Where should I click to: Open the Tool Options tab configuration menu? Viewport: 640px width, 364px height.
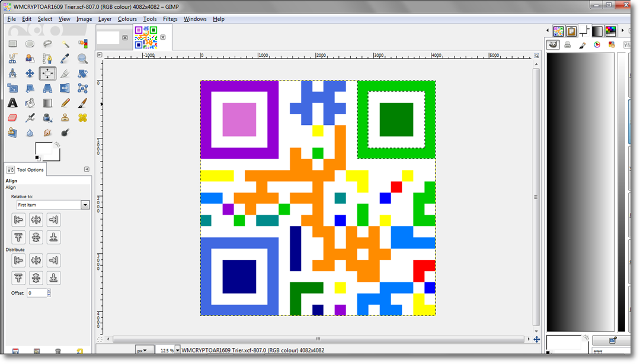(x=87, y=169)
